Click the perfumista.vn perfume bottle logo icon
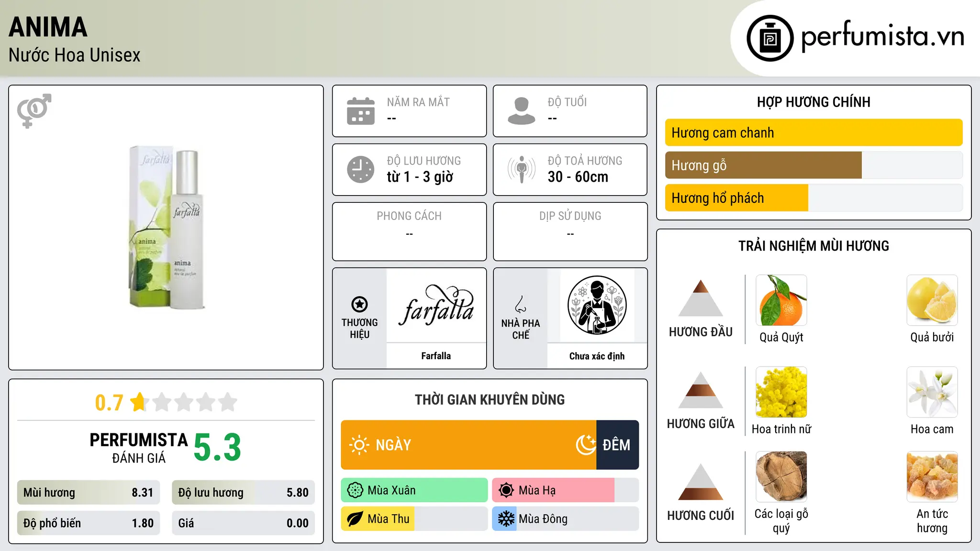 [x=770, y=38]
